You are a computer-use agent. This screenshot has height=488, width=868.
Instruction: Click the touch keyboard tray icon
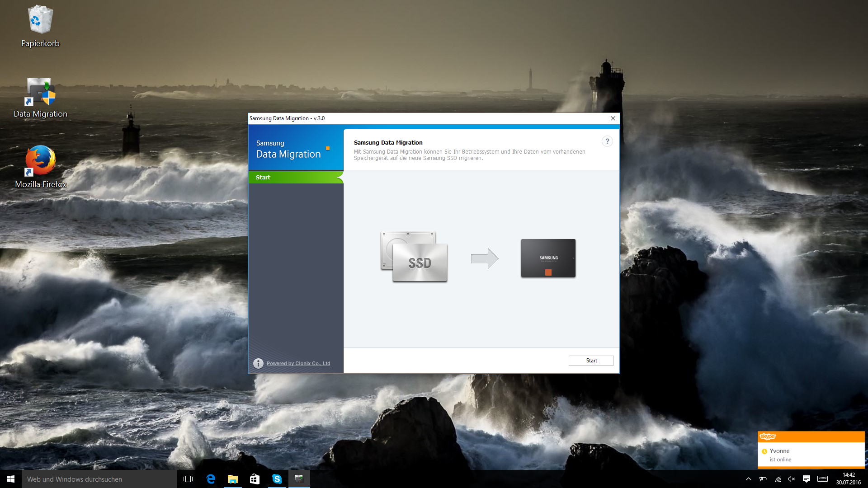point(822,479)
